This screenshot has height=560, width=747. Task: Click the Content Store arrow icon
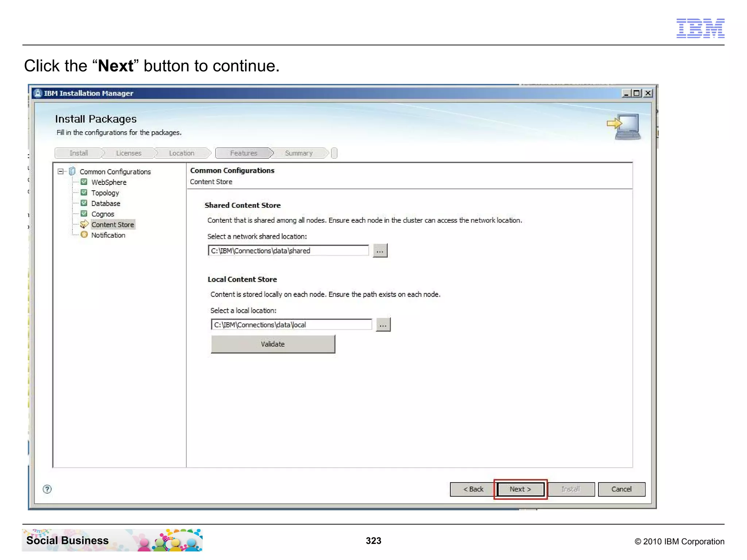point(84,224)
